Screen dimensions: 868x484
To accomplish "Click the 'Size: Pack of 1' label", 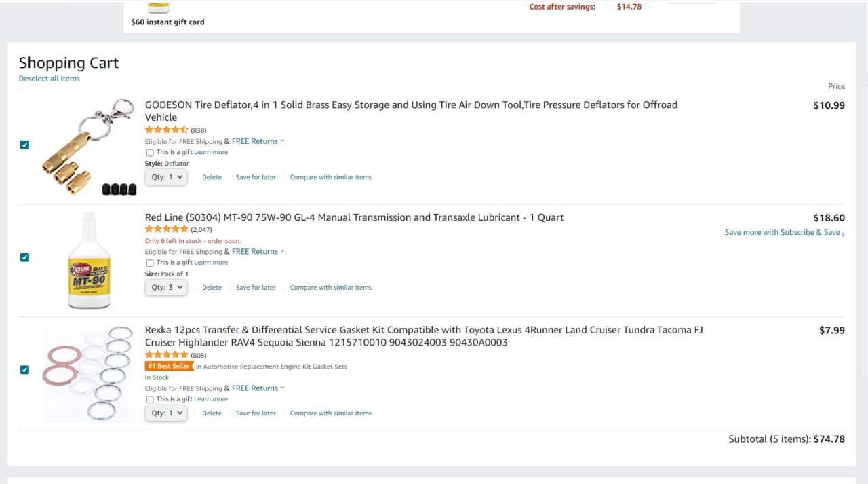I will [167, 274].
